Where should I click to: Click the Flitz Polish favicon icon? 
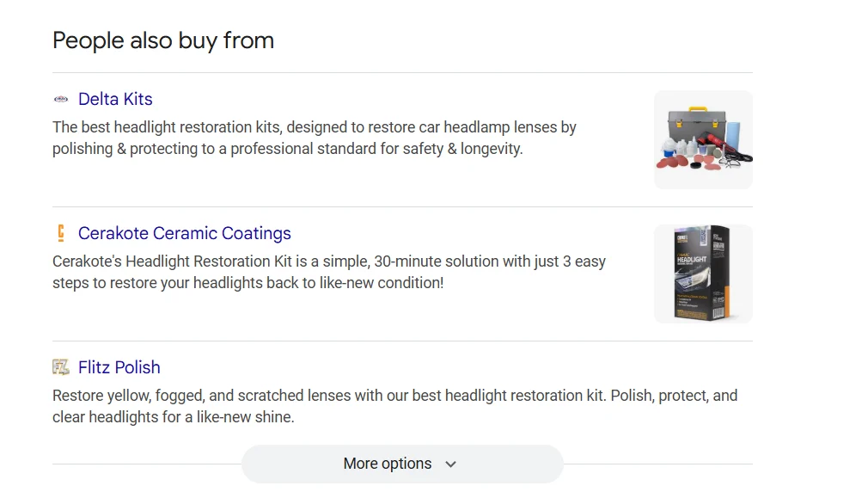click(x=60, y=367)
